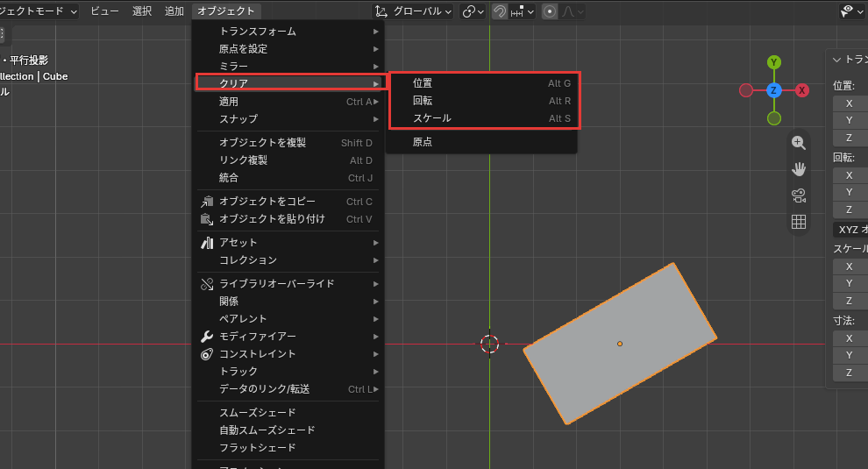Open the 選択 menu
868x469 pixels.
(142, 11)
